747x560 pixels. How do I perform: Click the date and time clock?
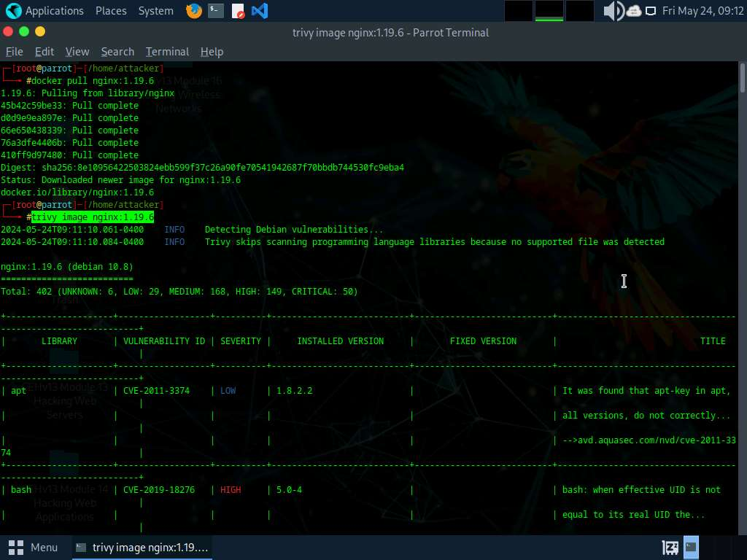[703, 11]
